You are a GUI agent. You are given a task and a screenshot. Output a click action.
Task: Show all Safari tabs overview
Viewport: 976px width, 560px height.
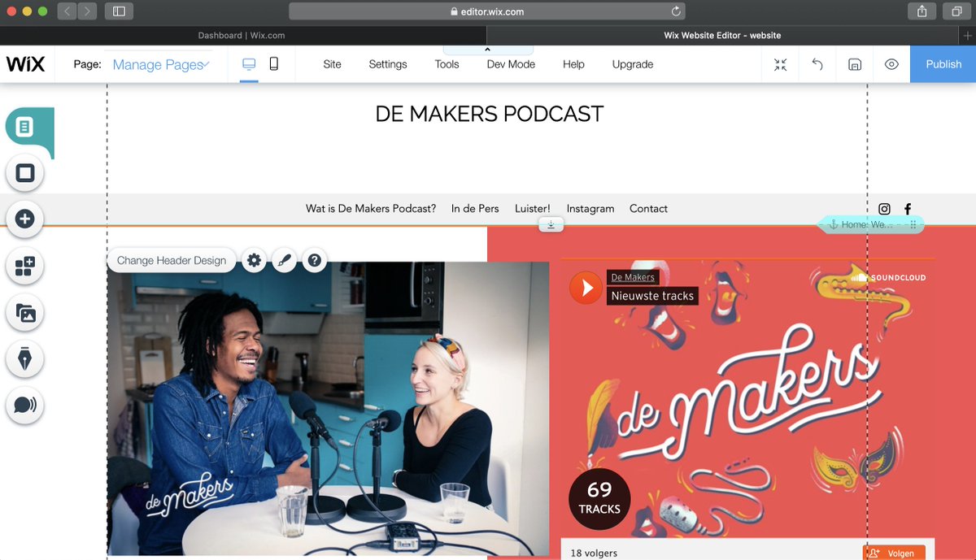pos(956,11)
